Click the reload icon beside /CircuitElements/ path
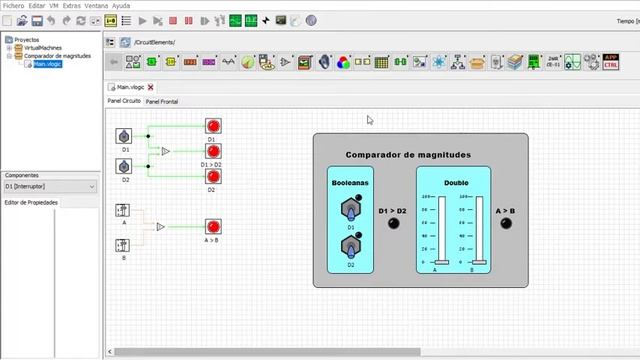This screenshot has height=360, width=640. [125, 42]
